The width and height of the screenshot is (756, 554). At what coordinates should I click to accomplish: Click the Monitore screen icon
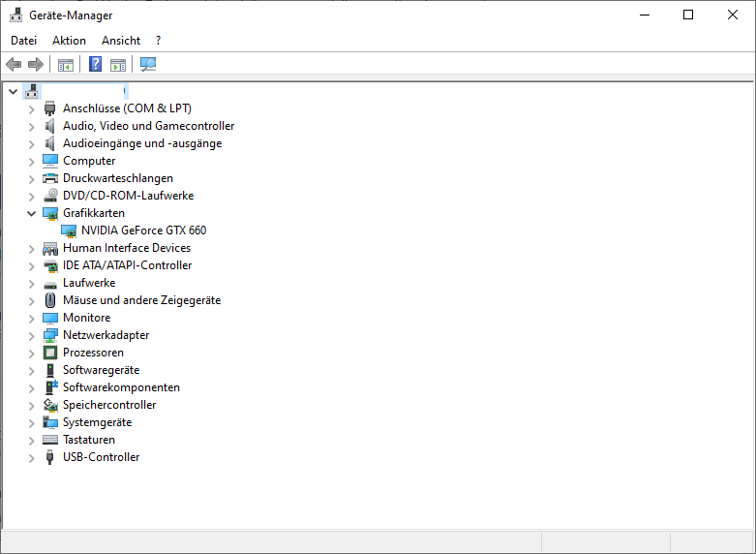click(x=50, y=318)
